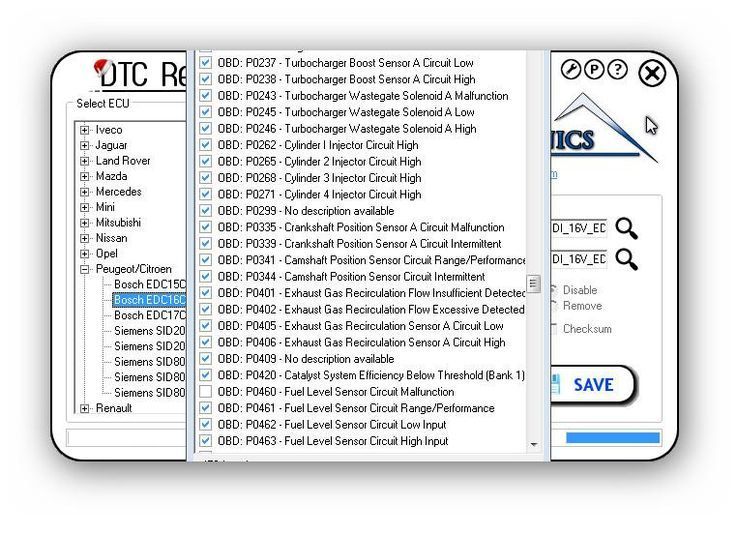Click the scrollbar thumb in DTC list
Image resolution: width=737 pixels, height=538 pixels.
click(x=533, y=283)
